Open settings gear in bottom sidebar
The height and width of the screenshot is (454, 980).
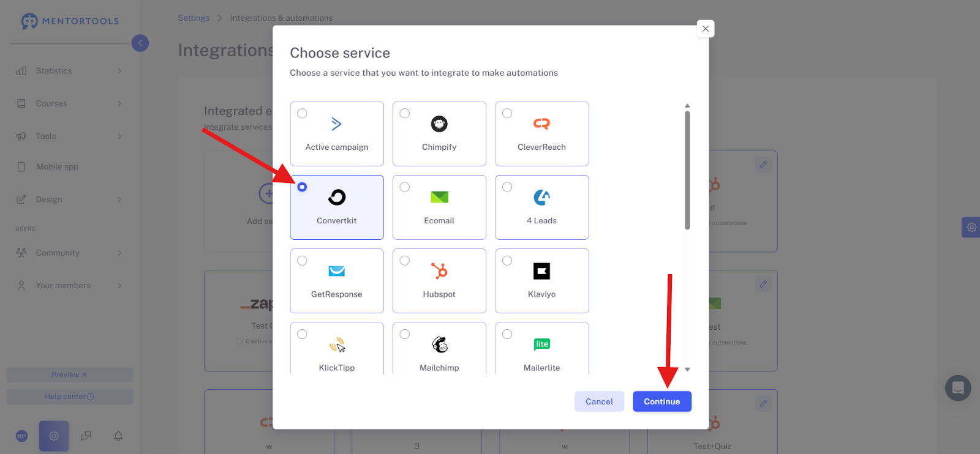(54, 436)
